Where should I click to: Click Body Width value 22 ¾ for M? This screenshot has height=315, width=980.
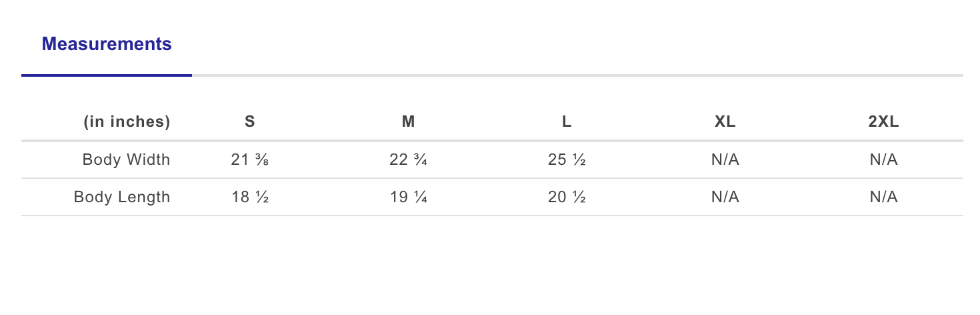pyautogui.click(x=409, y=160)
